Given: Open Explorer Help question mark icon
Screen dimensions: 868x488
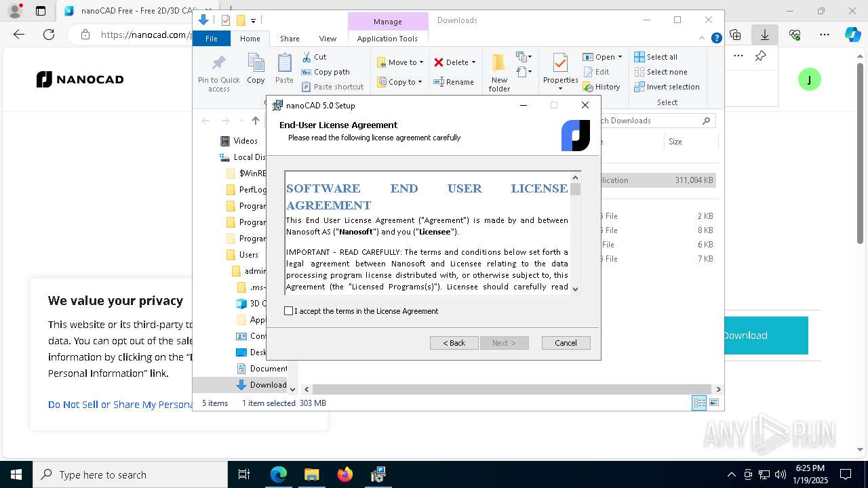Looking at the screenshot, I should pyautogui.click(x=716, y=39).
